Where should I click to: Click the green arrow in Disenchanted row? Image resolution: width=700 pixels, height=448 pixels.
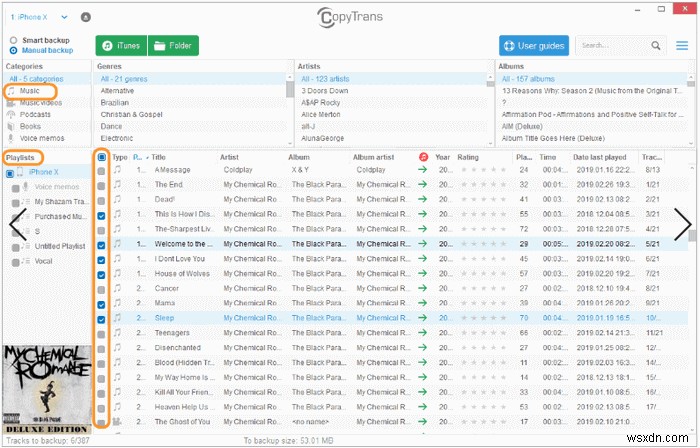click(x=422, y=347)
